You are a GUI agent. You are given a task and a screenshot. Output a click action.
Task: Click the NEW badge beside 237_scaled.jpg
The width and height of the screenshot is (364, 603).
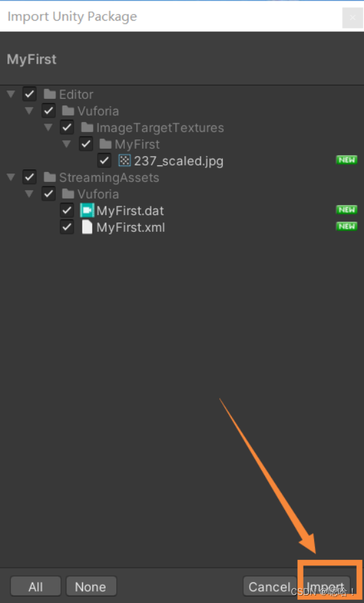click(x=346, y=159)
